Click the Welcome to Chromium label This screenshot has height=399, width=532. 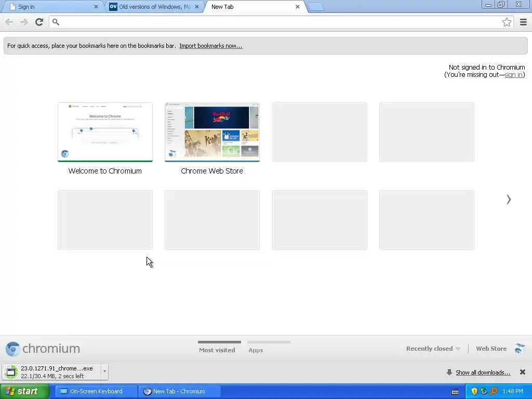(x=105, y=171)
